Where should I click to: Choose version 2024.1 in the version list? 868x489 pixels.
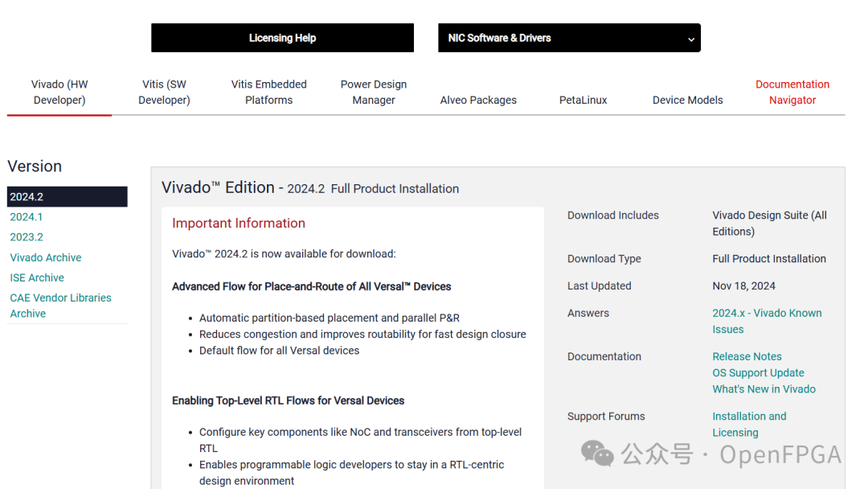click(x=26, y=216)
